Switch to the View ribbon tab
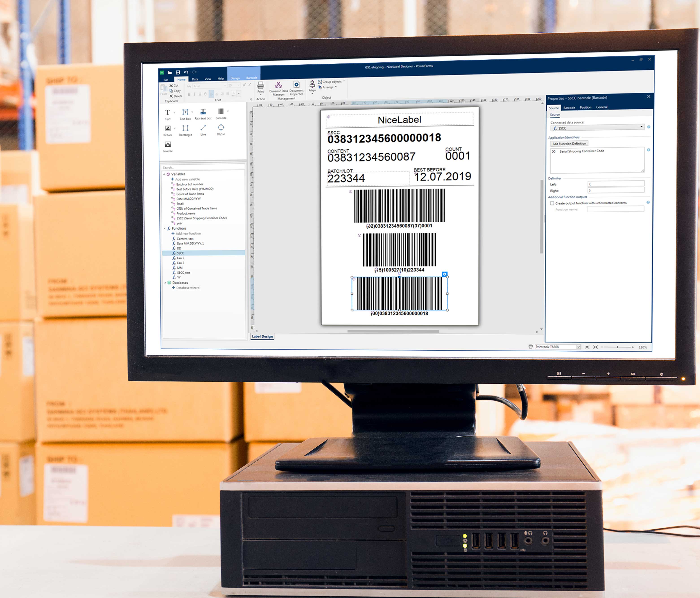This screenshot has height=598, width=700. tap(208, 79)
